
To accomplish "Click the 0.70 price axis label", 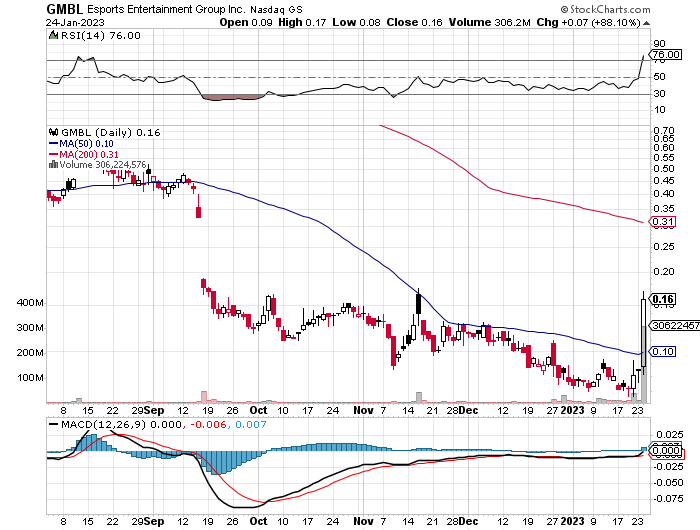I will click(x=663, y=131).
